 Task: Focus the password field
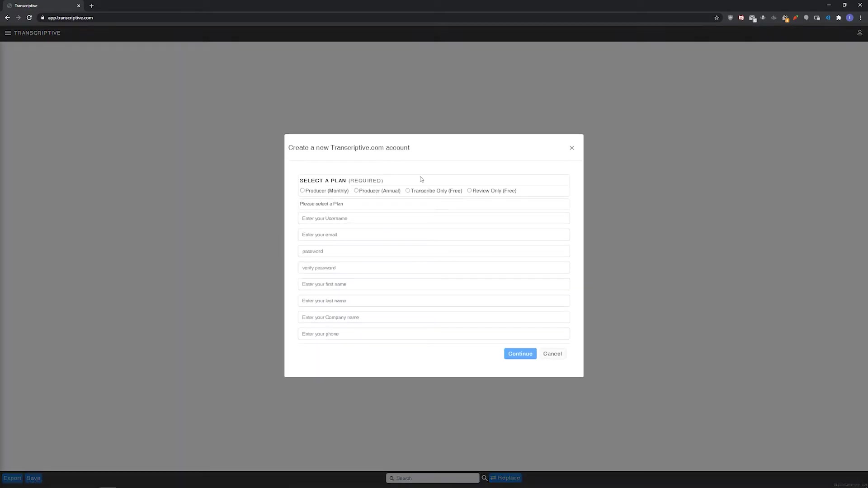[x=434, y=251]
